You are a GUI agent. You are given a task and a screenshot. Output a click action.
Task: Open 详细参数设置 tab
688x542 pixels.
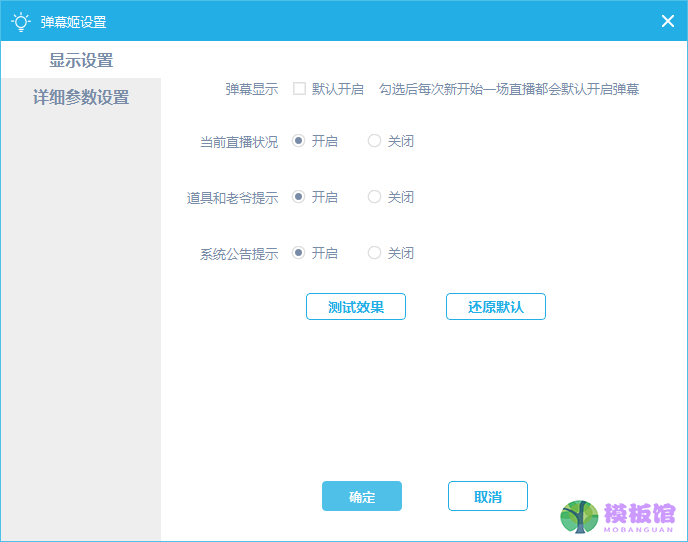81,97
